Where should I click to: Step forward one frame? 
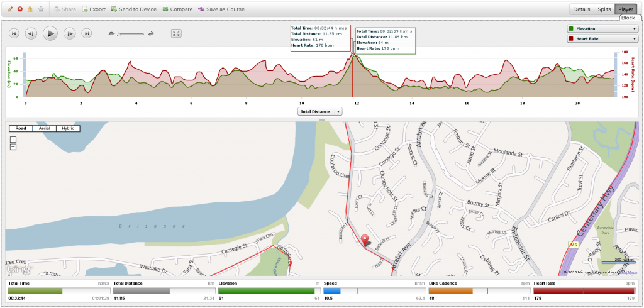(x=69, y=34)
